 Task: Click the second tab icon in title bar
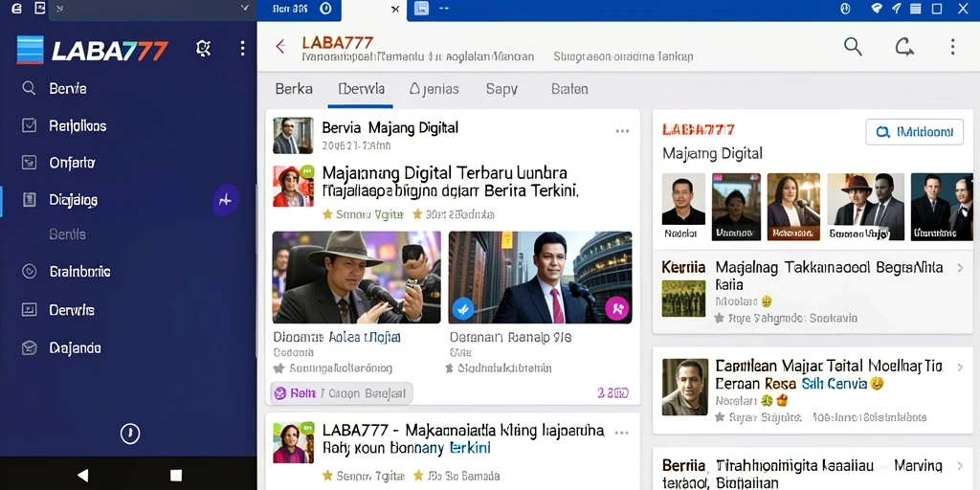pos(422,8)
